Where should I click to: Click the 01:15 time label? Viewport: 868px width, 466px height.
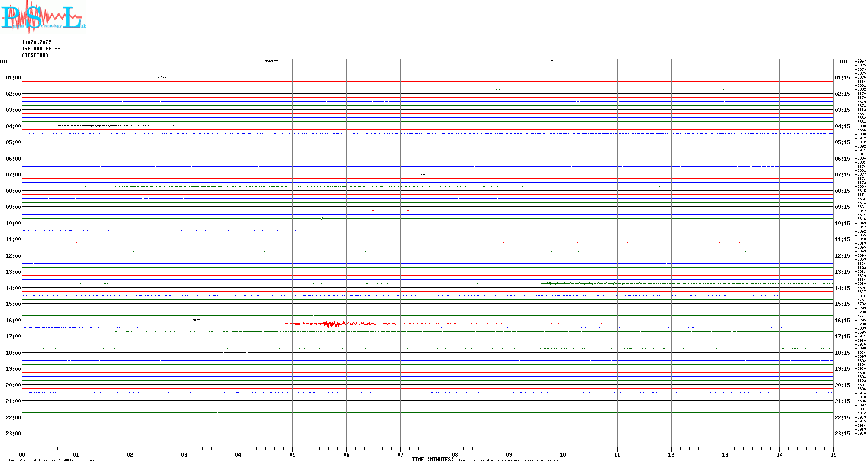pyautogui.click(x=843, y=78)
